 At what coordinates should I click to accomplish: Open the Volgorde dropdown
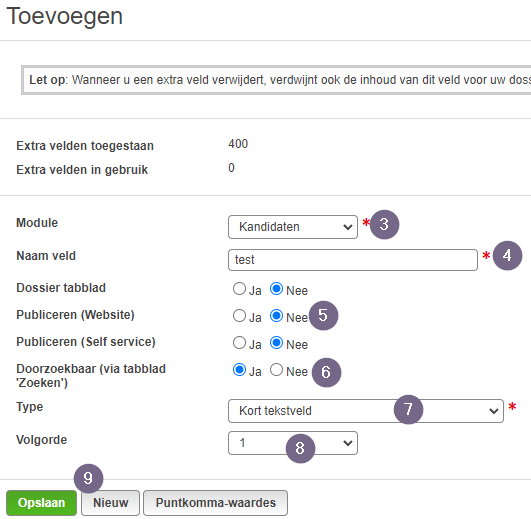(293, 443)
